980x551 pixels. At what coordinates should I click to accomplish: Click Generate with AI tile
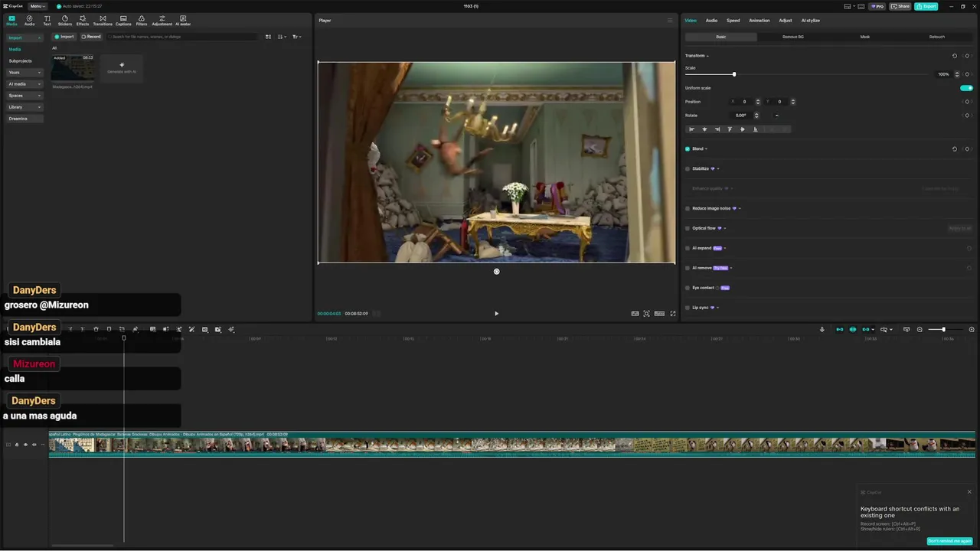(x=122, y=68)
